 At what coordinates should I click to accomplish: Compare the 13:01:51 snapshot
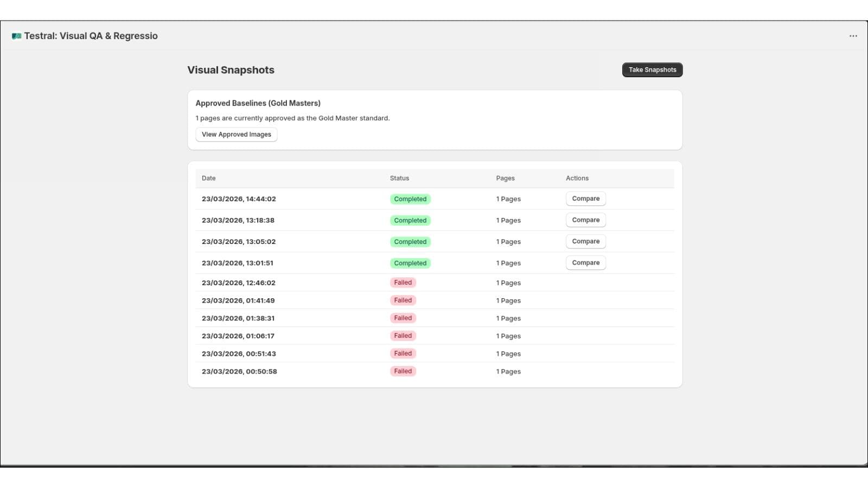click(586, 263)
